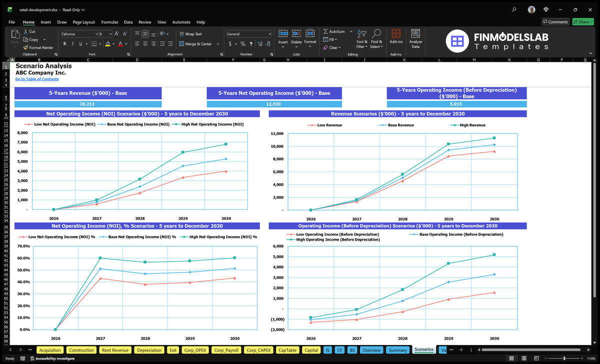Toggle center horizontal alignment

click(145, 44)
